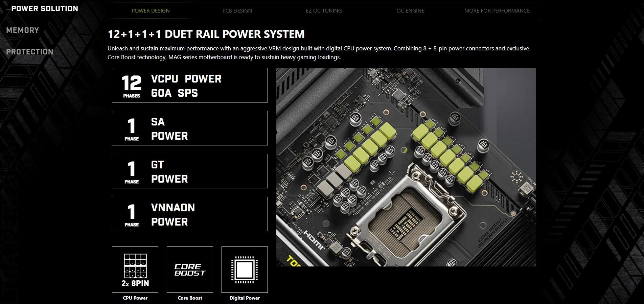Click the VNNAON POWER phase box
Viewport: 644px width, 304px height.
click(x=190, y=214)
